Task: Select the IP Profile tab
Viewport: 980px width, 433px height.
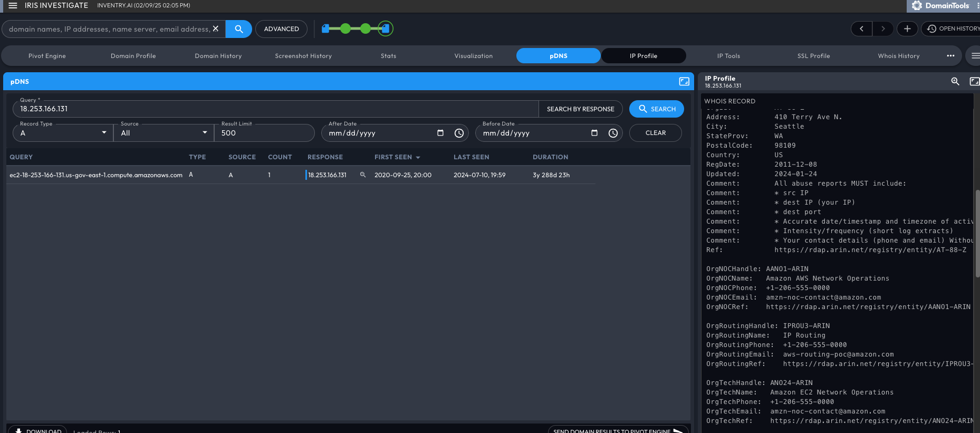Action: tap(643, 56)
